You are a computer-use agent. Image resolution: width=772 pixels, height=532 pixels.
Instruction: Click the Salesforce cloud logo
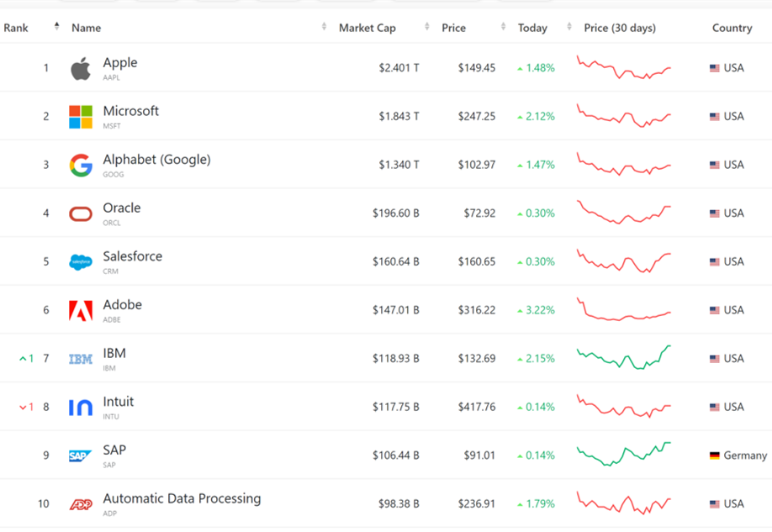81,262
